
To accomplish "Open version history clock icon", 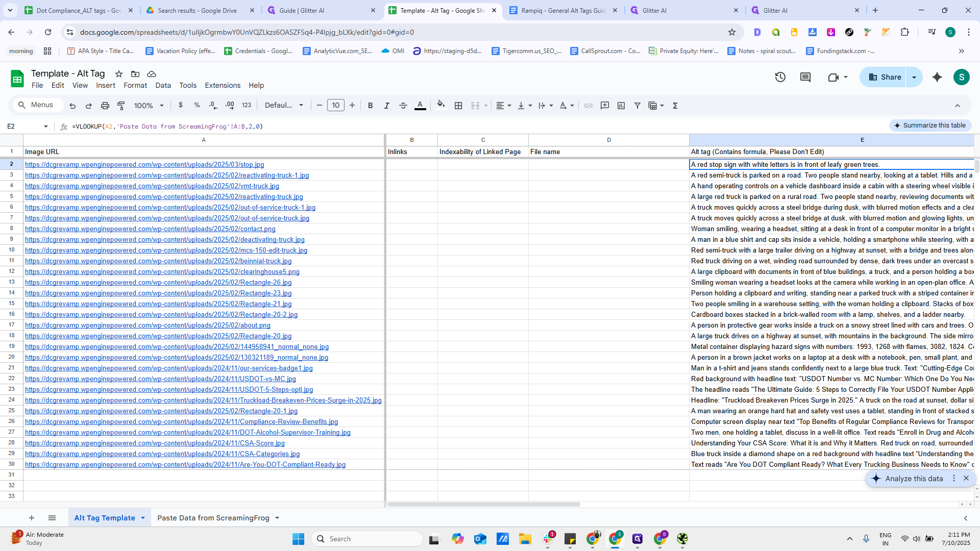I will [x=780, y=77].
